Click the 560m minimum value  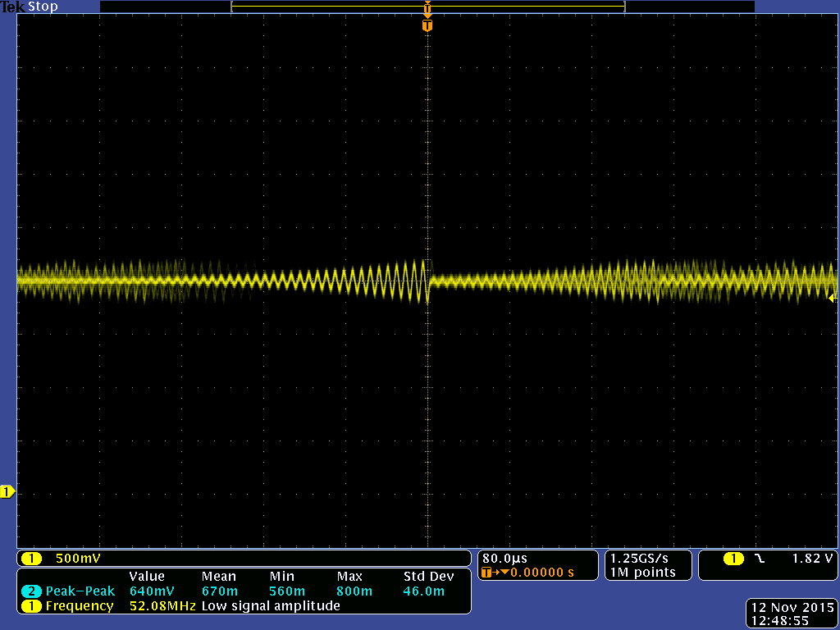(287, 591)
